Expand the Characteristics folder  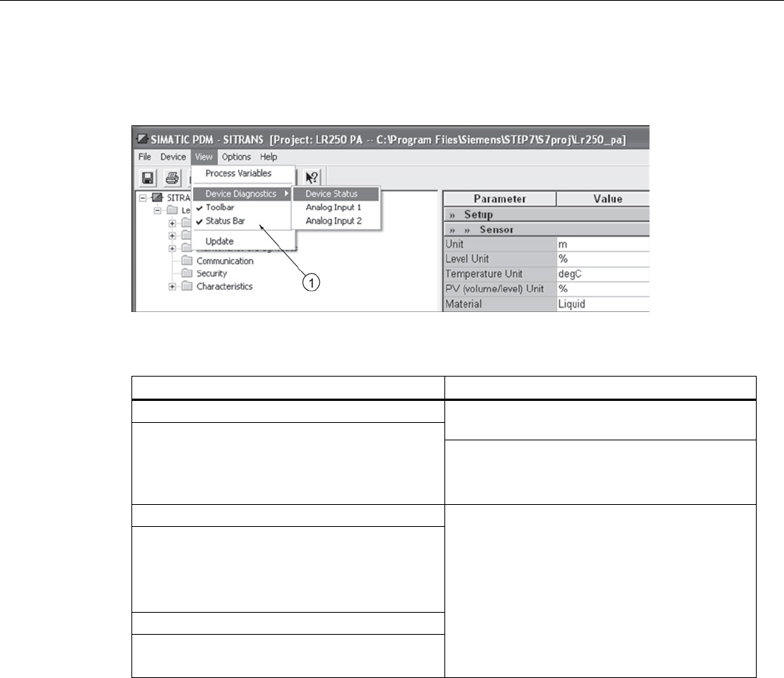click(x=172, y=287)
